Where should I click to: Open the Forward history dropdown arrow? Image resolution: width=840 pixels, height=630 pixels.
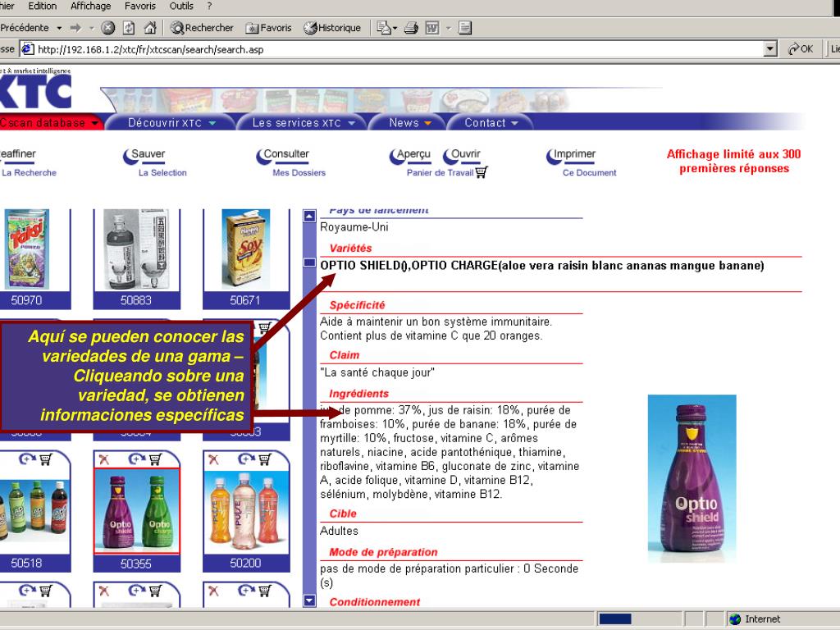coord(91,28)
